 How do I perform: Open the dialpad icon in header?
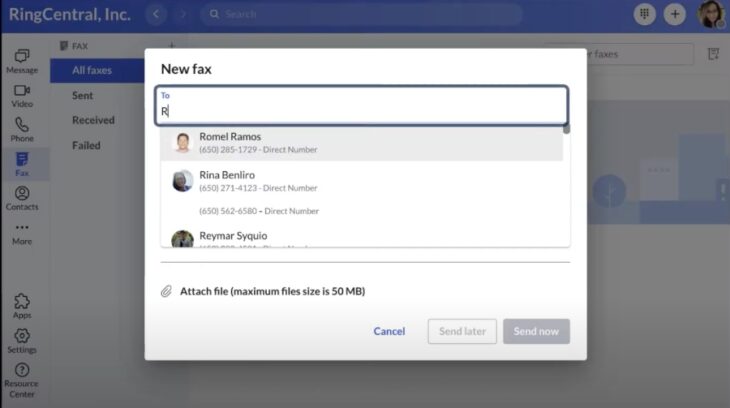click(645, 15)
